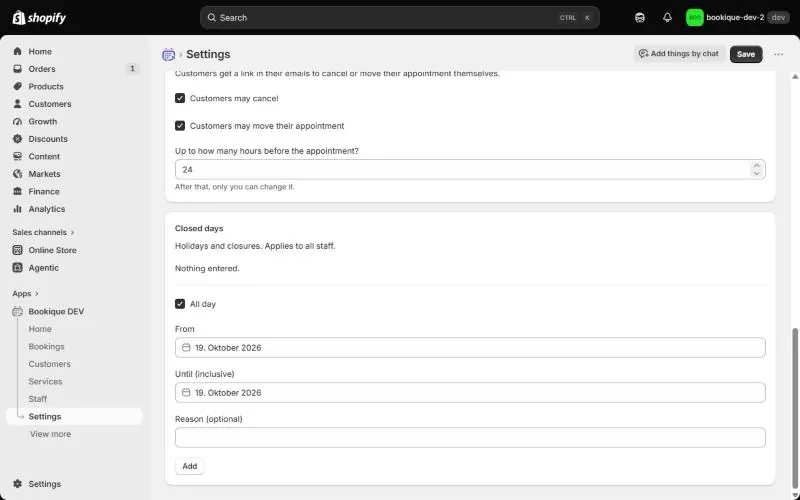Open the bookique-dev-2 store account menu
This screenshot has width=800, height=500.
click(x=737, y=18)
